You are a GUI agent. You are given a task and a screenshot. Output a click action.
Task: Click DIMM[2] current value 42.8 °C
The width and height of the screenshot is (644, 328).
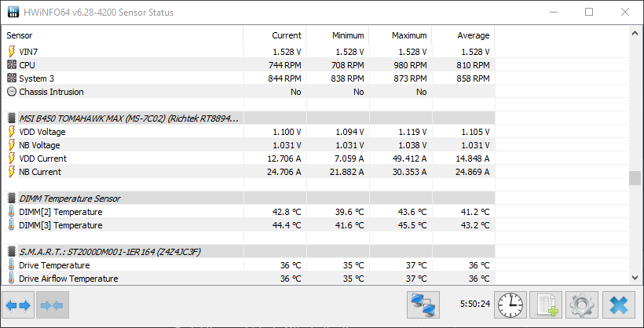(x=287, y=212)
